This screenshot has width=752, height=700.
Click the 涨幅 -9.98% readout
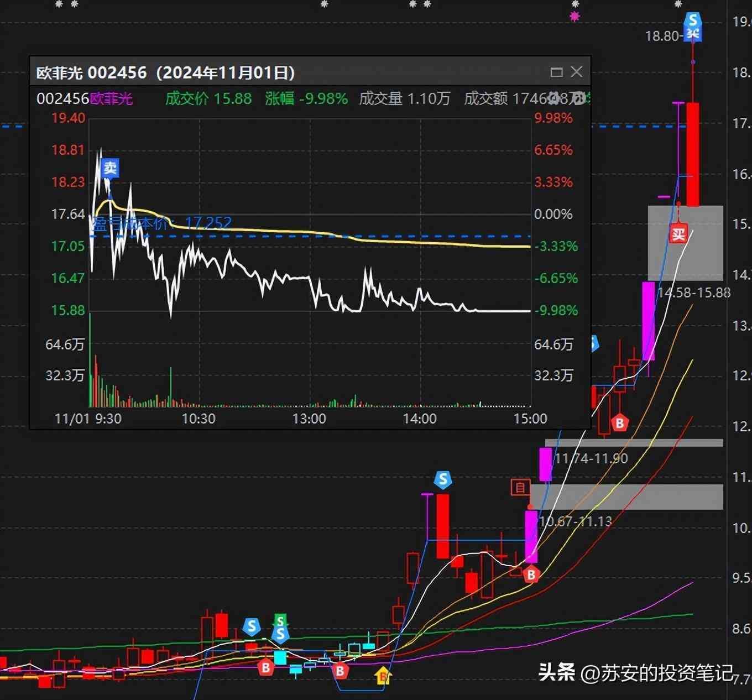click(x=306, y=99)
